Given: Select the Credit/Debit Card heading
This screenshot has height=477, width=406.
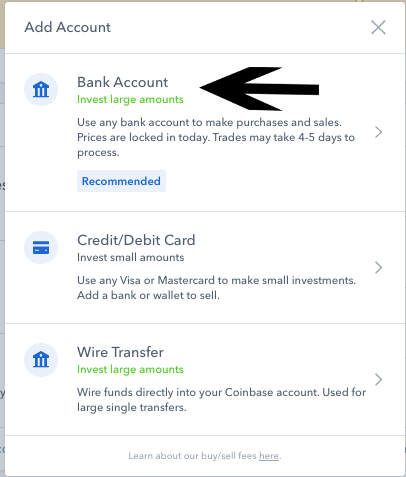Looking at the screenshot, I should (x=136, y=240).
